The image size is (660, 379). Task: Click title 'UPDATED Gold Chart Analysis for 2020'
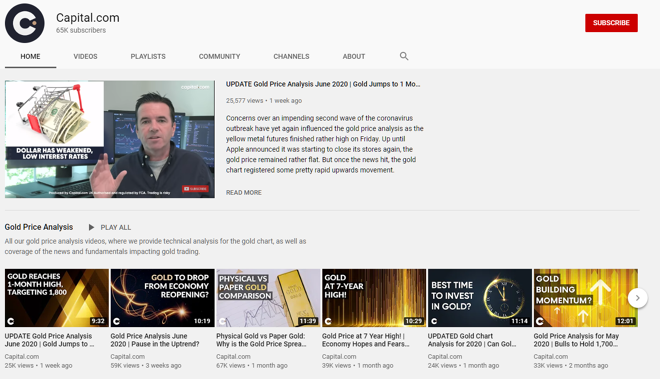click(x=472, y=340)
